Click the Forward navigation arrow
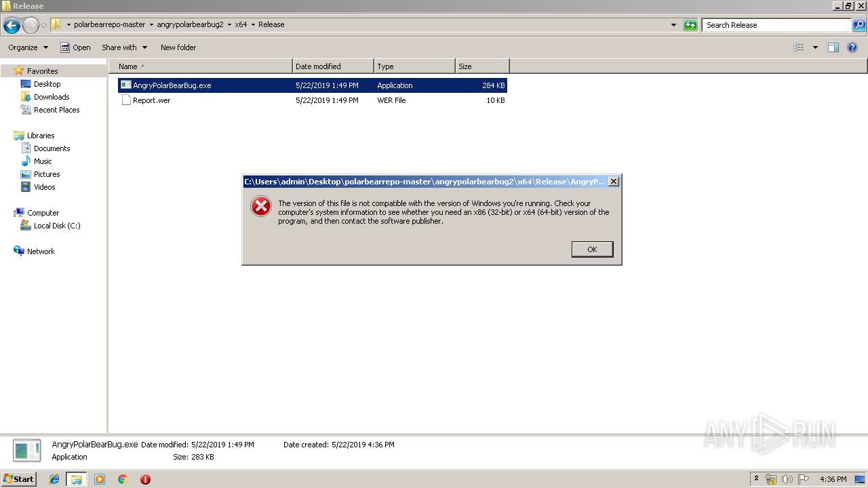This screenshot has height=488, width=868. (x=31, y=26)
